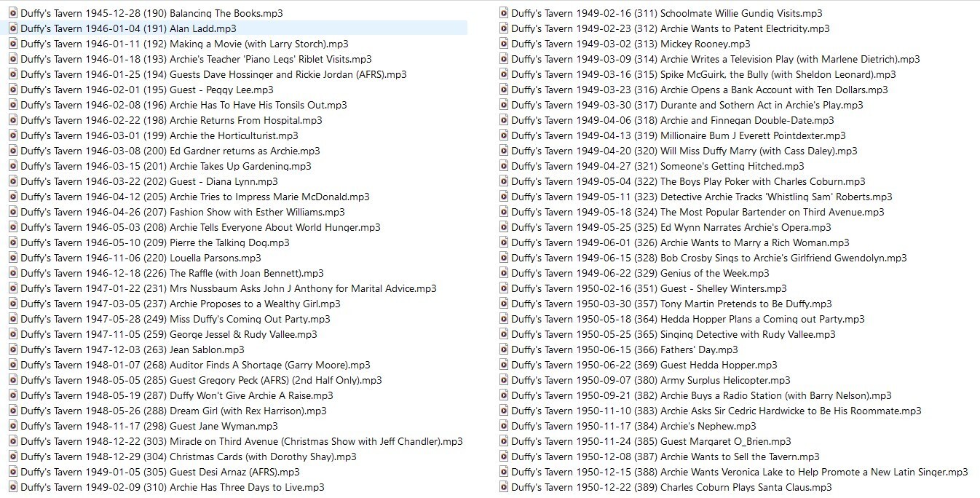The height and width of the screenshot is (498, 980).
Task: Click the icon next to Guest - Peggy Lee
Action: click(13, 90)
